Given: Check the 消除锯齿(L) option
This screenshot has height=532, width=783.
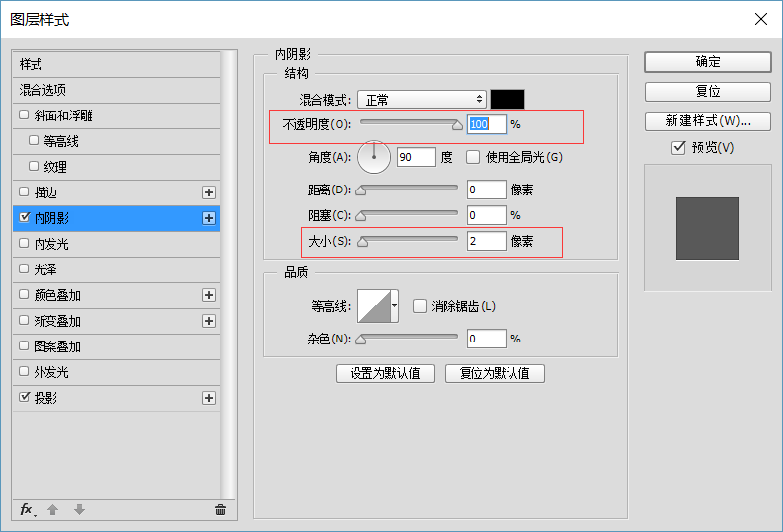Looking at the screenshot, I should (420, 306).
